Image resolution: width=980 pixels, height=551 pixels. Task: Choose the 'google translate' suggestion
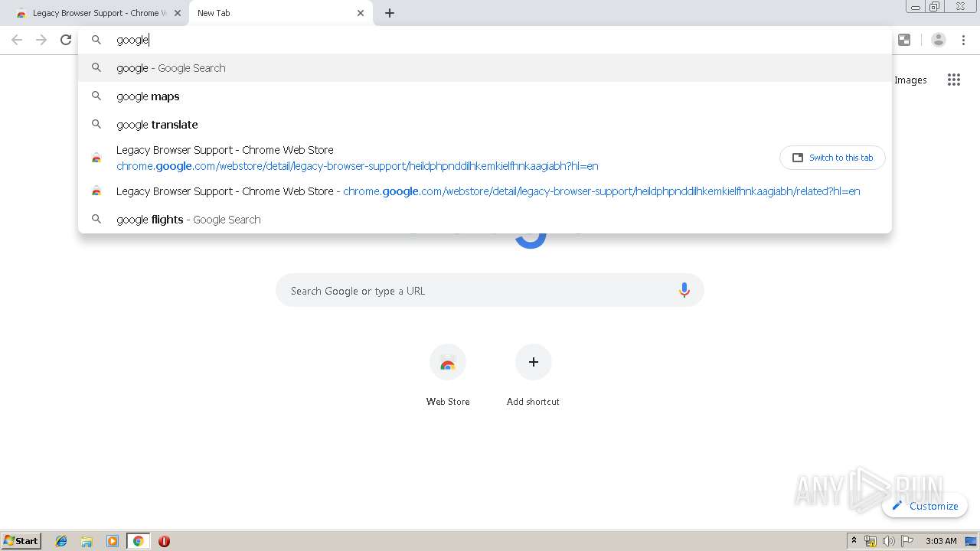coord(485,125)
